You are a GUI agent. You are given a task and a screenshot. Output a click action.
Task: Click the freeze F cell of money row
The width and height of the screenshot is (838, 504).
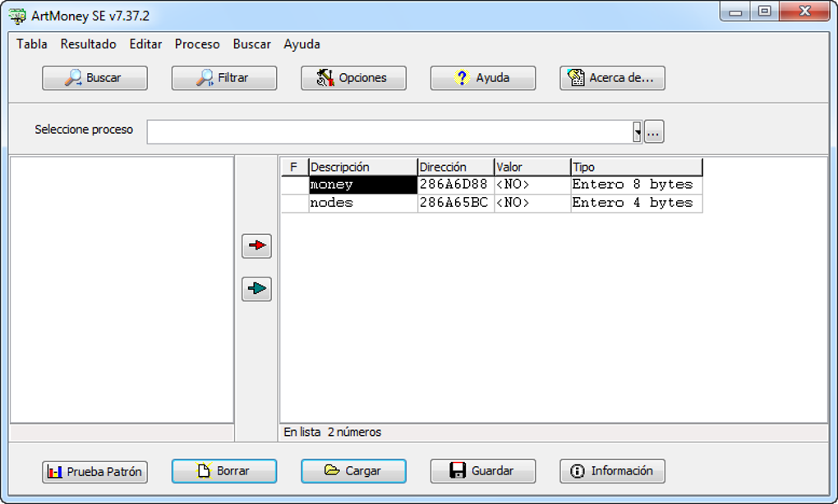click(x=294, y=185)
